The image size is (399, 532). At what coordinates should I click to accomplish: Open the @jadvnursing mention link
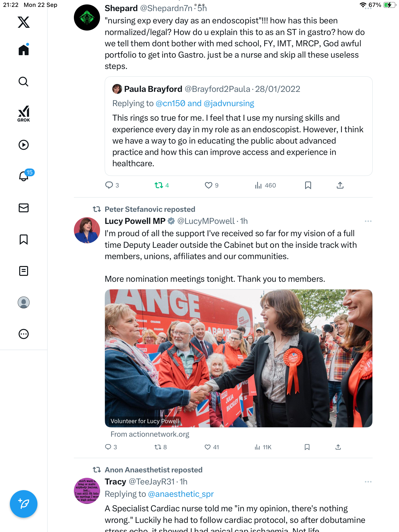tap(229, 103)
